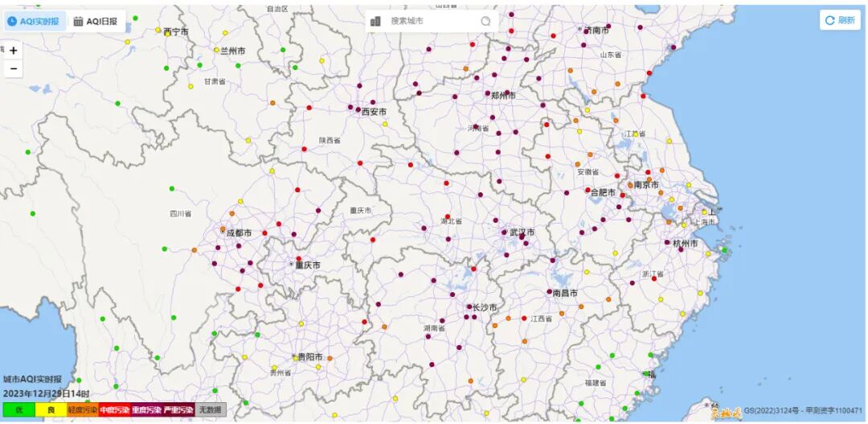Click the 湖北省 province label
This screenshot has height=424, width=868.
pos(452,221)
